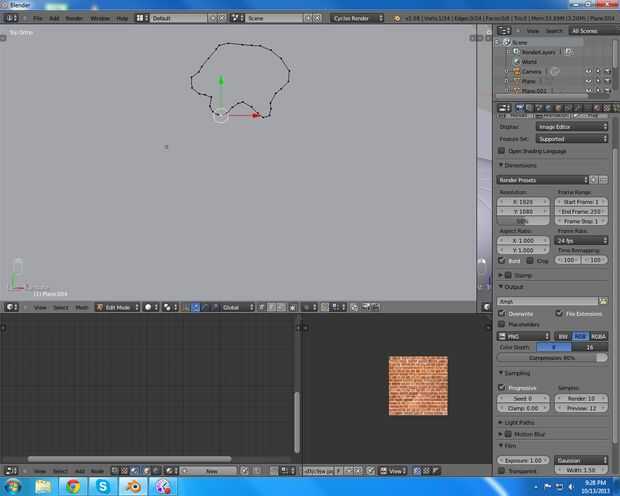Enable face select mode icon
Screen dimensions: 620x496
pyautogui.click(x=281, y=307)
